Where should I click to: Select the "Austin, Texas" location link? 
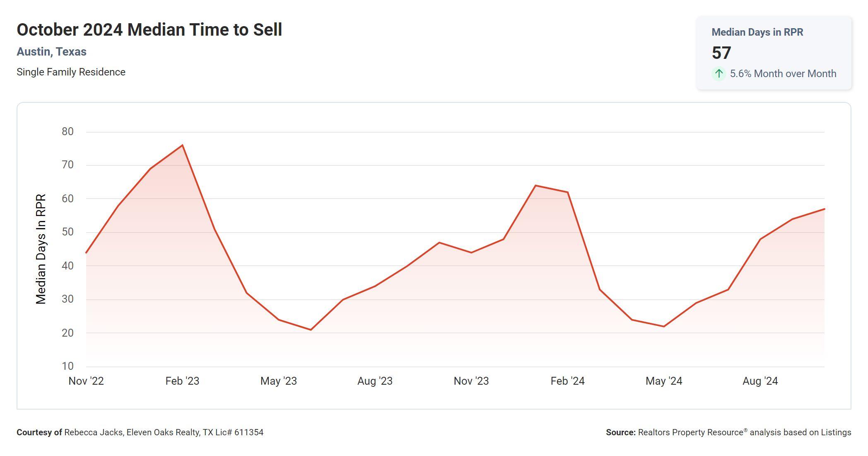51,52
